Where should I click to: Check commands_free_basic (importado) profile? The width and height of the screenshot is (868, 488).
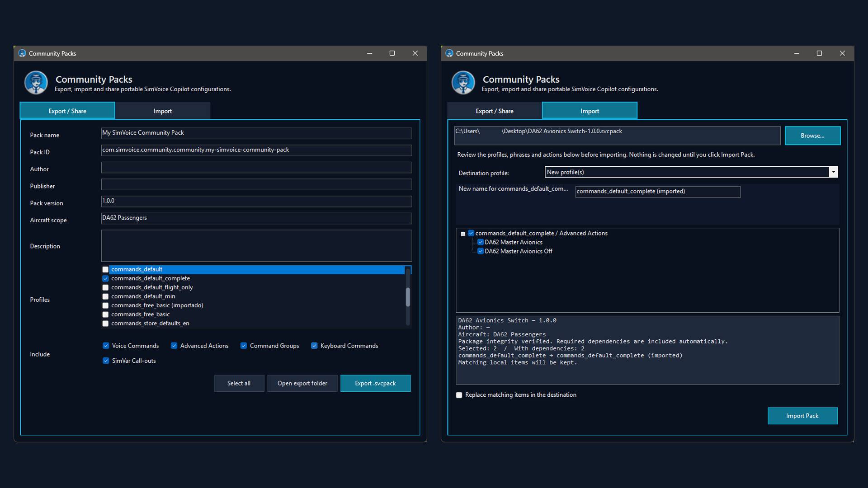(105, 306)
